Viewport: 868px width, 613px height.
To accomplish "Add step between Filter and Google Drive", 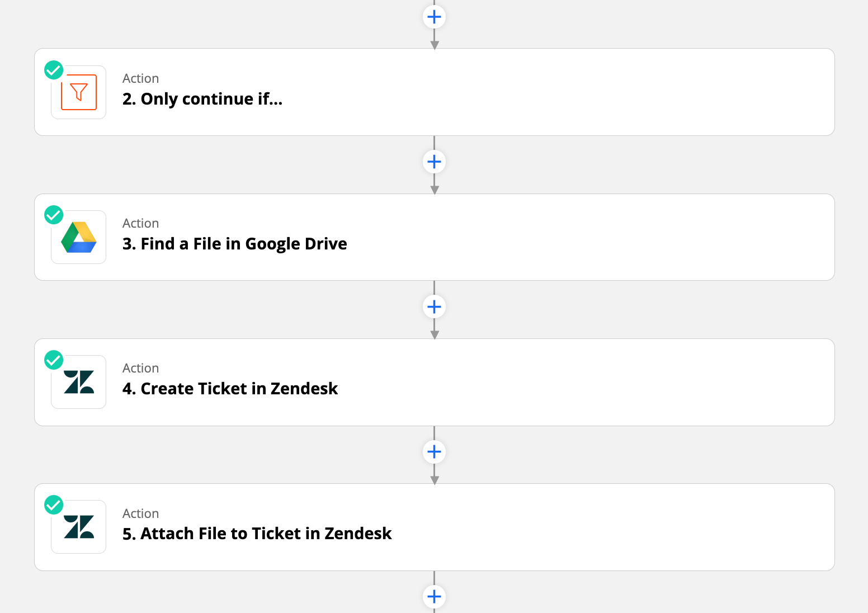I will coord(434,162).
